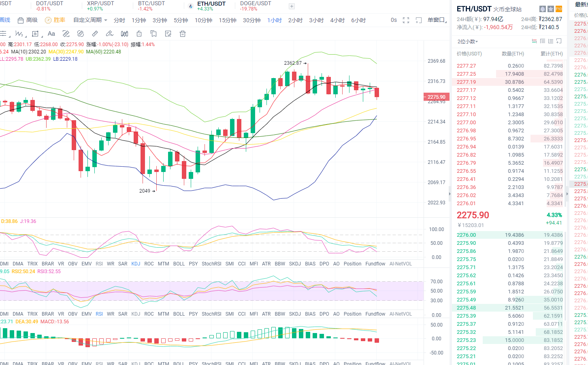Screen dimensions: 588x365
Task: Select the freehand brush drawing tool
Action: click(x=109, y=34)
